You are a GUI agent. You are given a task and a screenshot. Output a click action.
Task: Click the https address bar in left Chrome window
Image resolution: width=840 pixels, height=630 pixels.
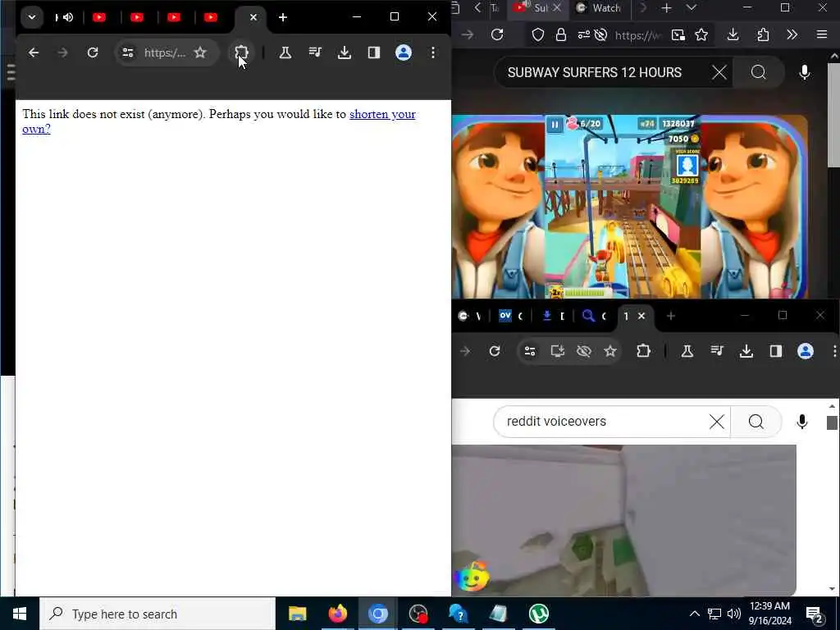(165, 52)
